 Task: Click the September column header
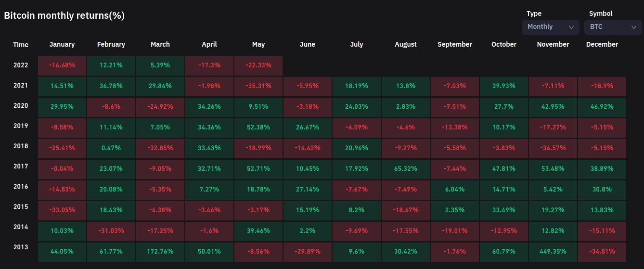point(455,44)
